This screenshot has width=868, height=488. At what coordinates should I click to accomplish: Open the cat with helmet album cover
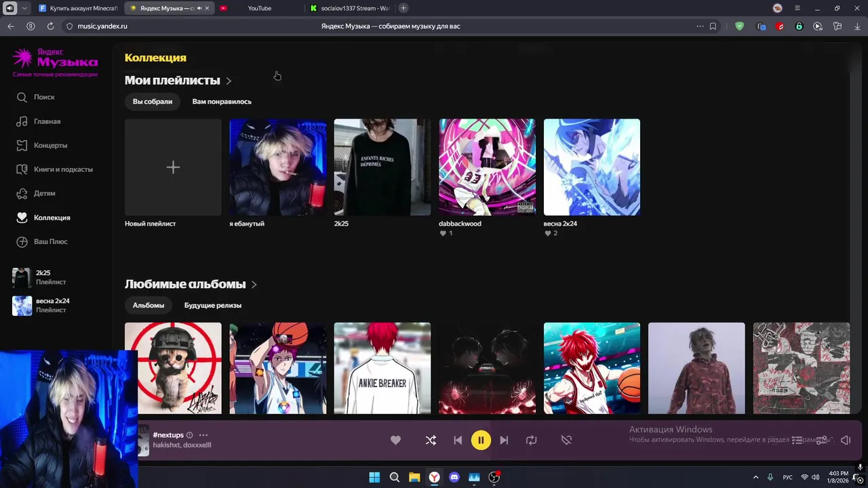173,368
